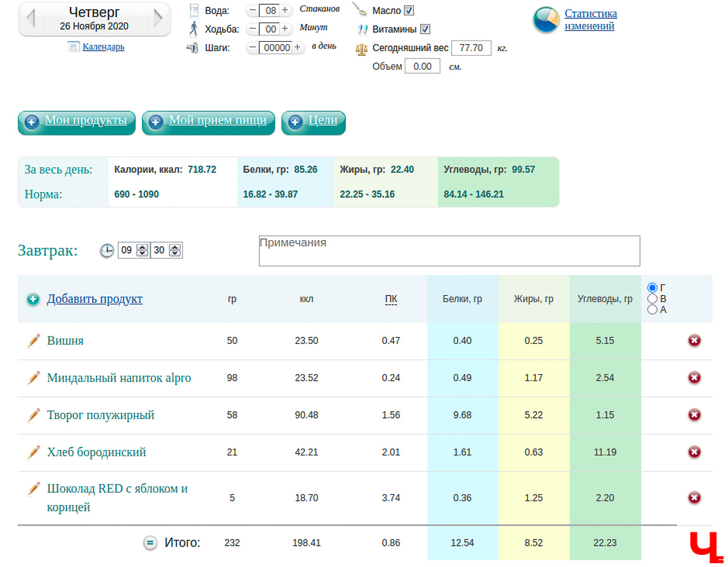
Task: Open the Календарь link
Action: pos(103,47)
